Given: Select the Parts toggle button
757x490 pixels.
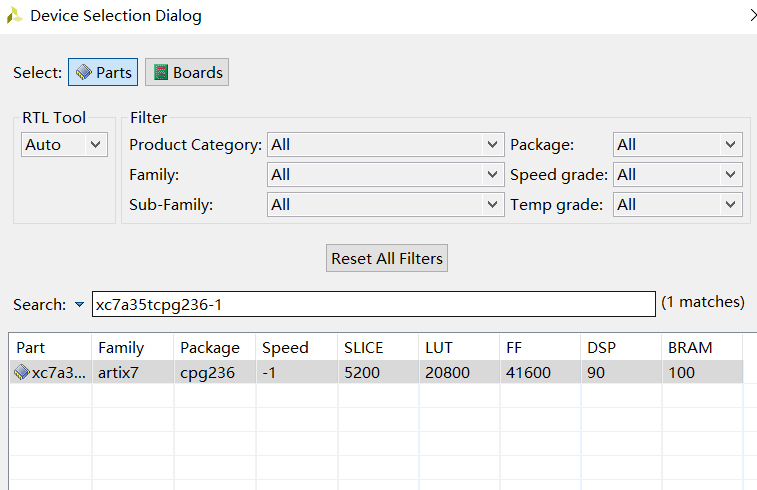Looking at the screenshot, I should (x=103, y=72).
